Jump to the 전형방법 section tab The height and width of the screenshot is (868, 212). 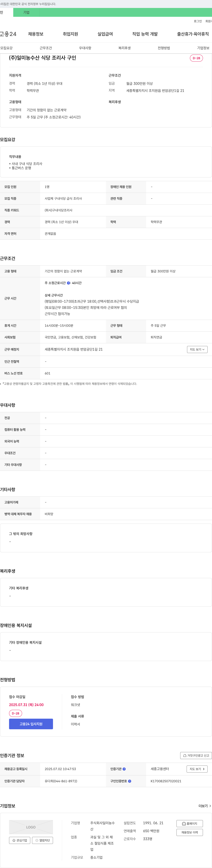click(164, 48)
